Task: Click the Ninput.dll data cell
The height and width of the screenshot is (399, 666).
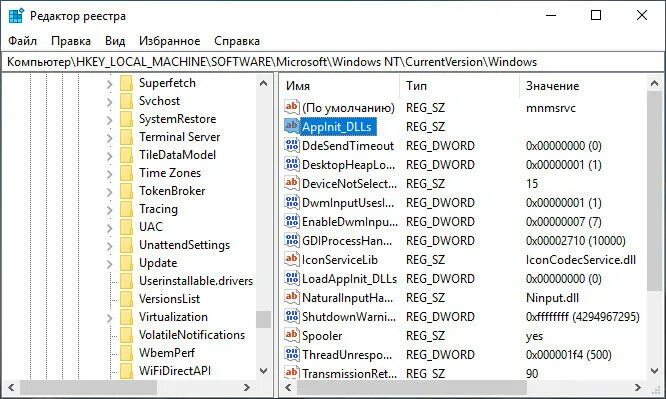Action: pyautogui.click(x=552, y=298)
